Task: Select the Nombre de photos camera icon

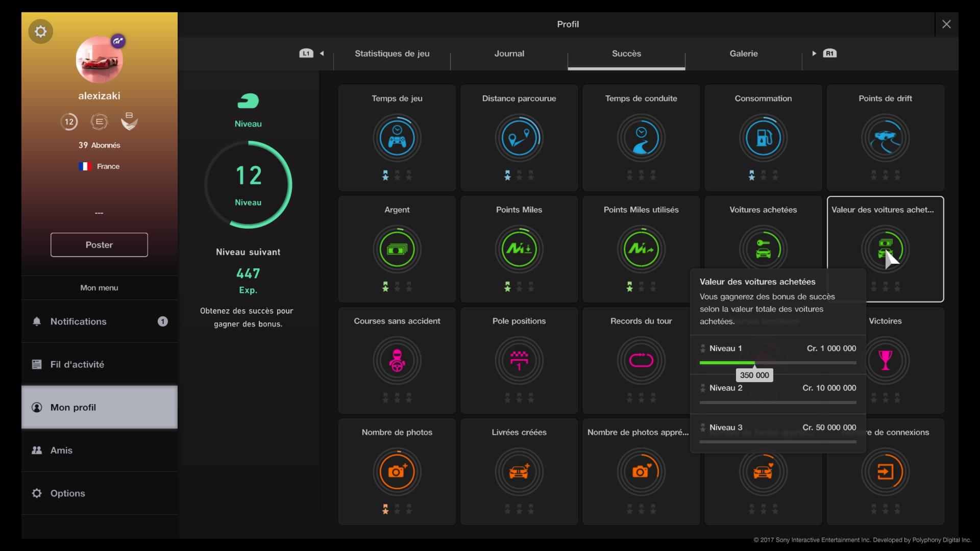Action: pos(397,472)
